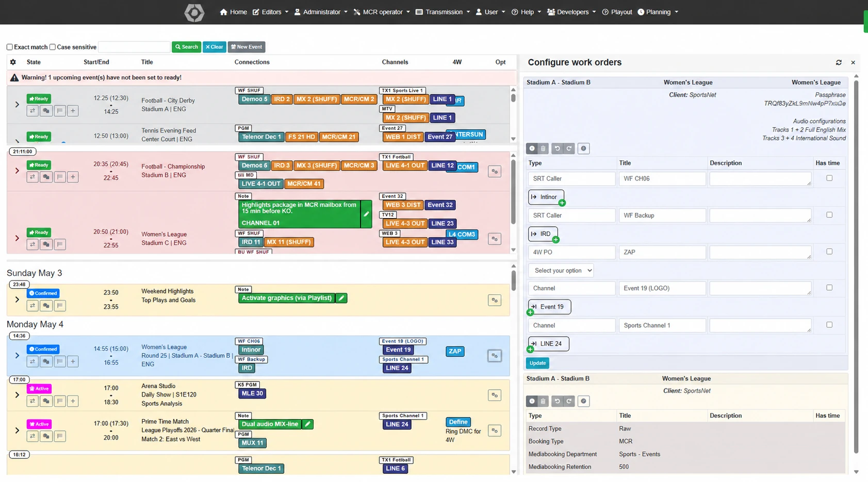
Task: Tick Has time for WF CH06 row
Action: tap(829, 178)
